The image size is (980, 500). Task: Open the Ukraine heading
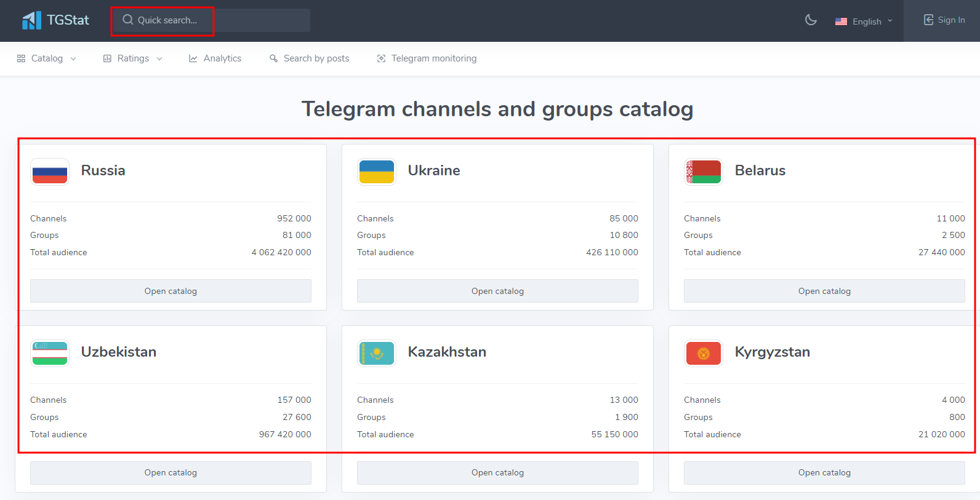(434, 170)
